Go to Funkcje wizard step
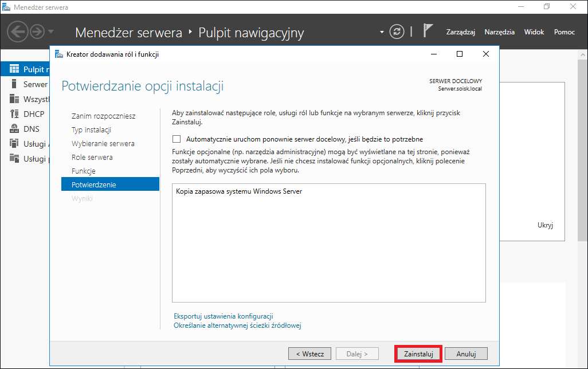Image resolution: width=588 pixels, height=369 pixels. [84, 171]
